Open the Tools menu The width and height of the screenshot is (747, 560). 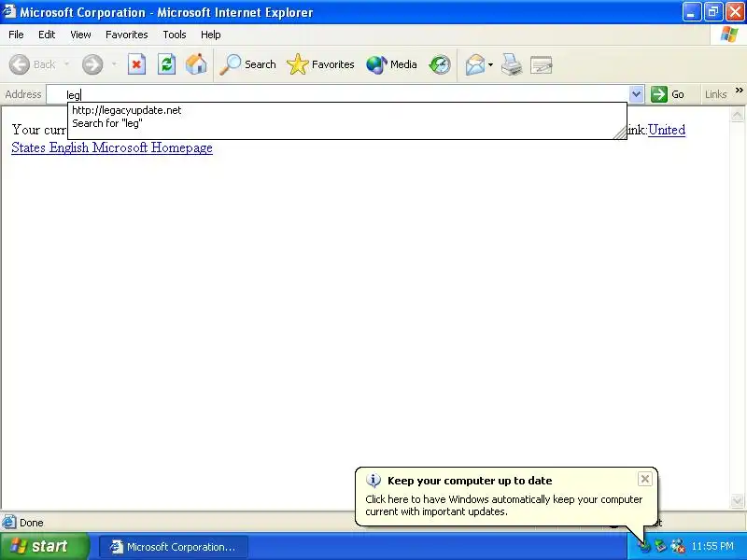(175, 35)
